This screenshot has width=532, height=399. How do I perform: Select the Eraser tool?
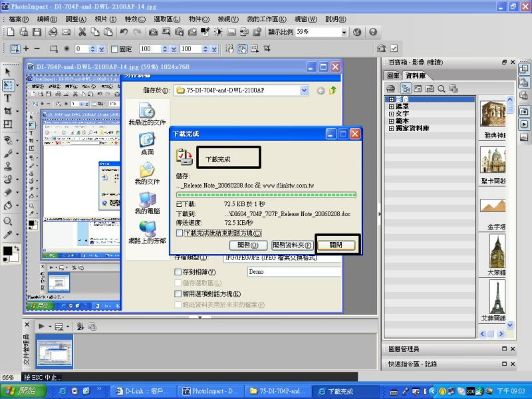[x=7, y=192]
